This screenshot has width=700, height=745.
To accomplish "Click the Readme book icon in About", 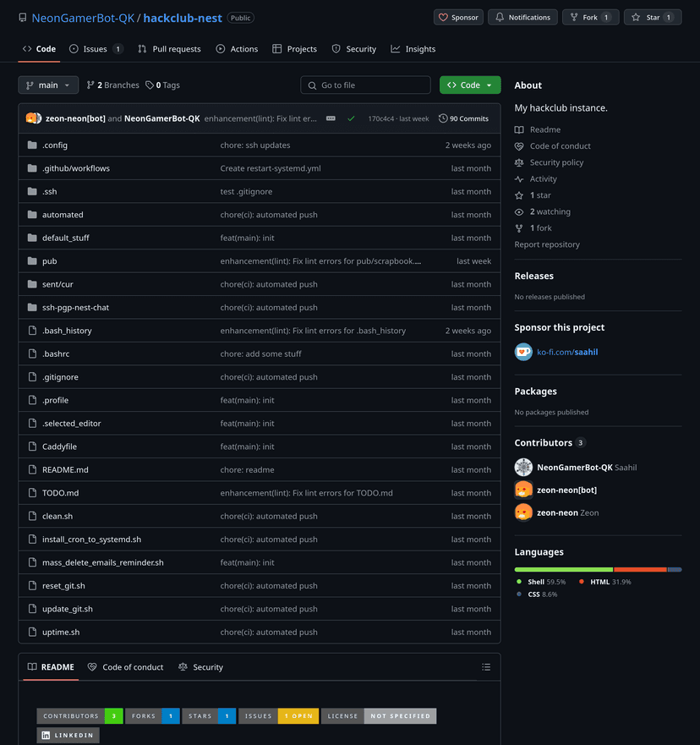I will [x=519, y=129].
